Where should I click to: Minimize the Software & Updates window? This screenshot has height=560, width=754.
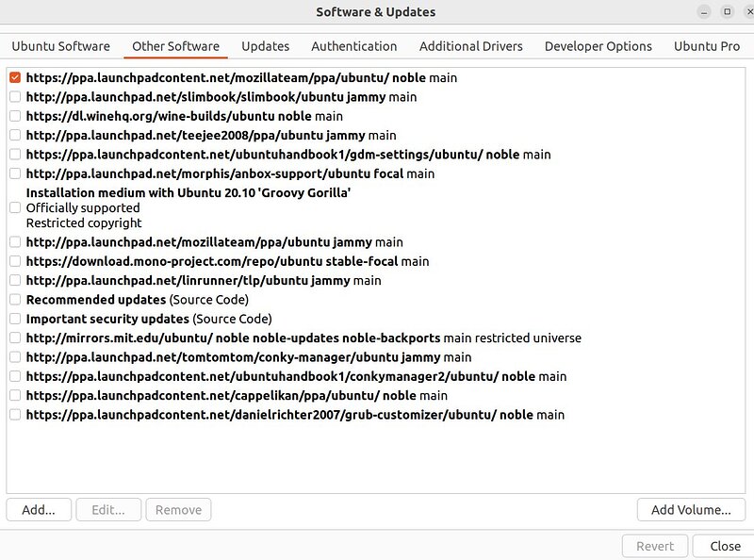(704, 12)
